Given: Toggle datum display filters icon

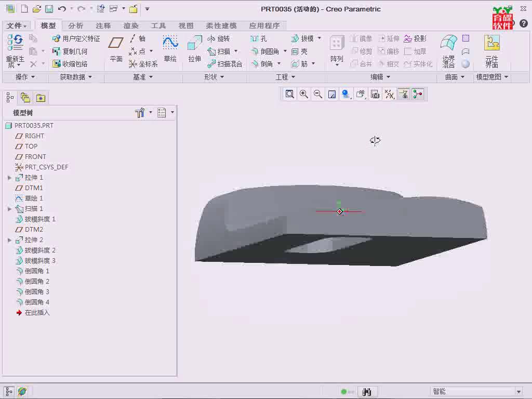Looking at the screenshot, I should pyautogui.click(x=389, y=94).
